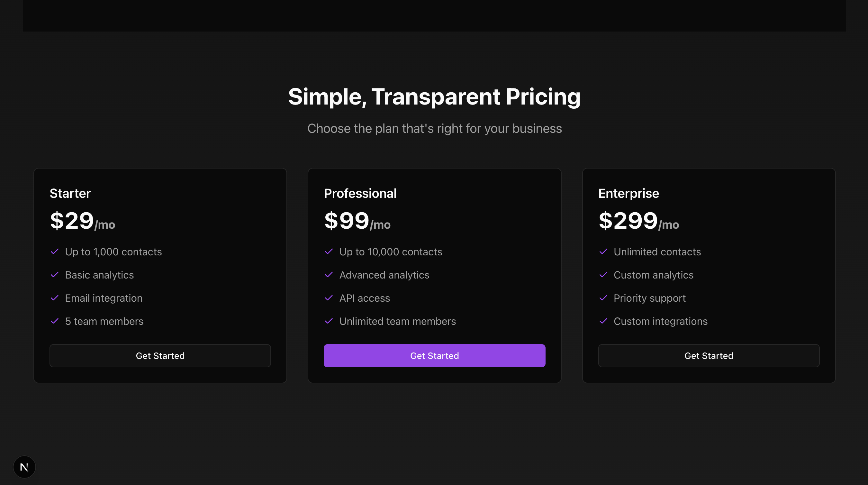The height and width of the screenshot is (485, 868).
Task: Click checkmark beside Up to 1,000 contacts
Action: (55, 252)
